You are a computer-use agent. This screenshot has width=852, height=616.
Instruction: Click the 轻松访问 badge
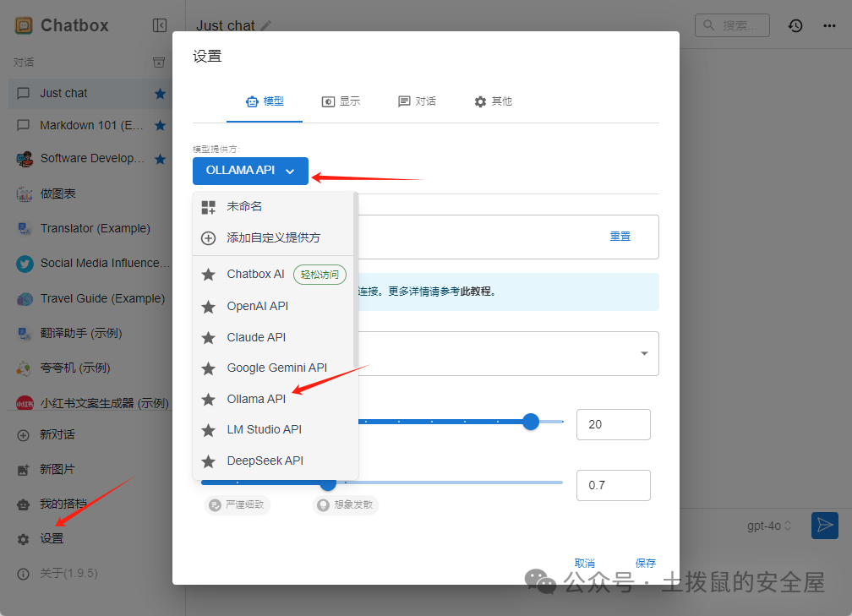319,275
